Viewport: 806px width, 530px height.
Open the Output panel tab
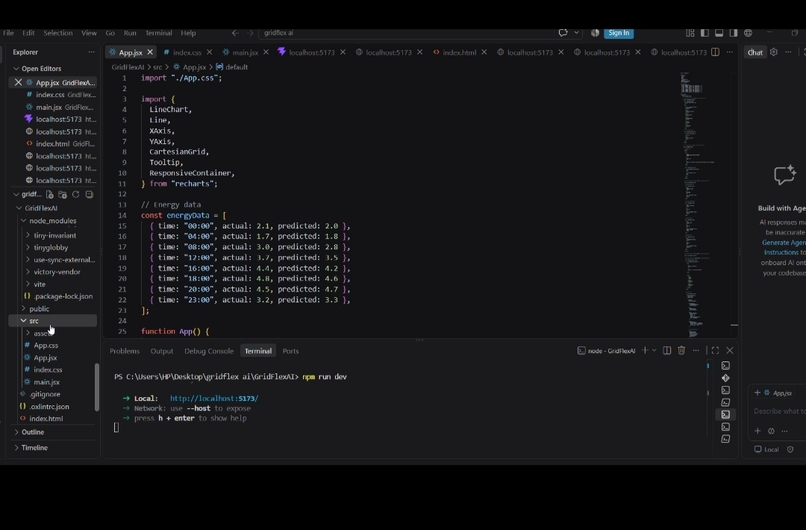[x=161, y=351]
